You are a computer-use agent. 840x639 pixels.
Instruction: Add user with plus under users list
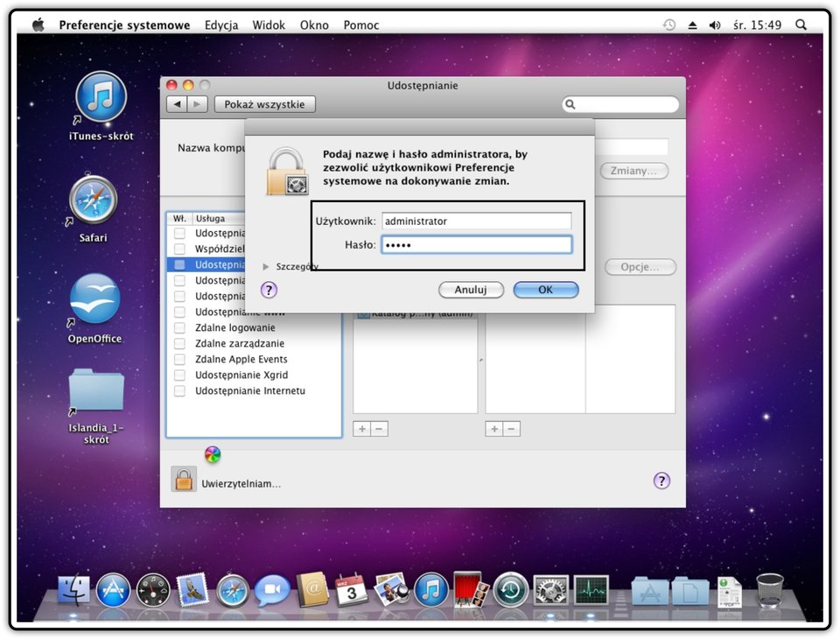tap(493, 429)
